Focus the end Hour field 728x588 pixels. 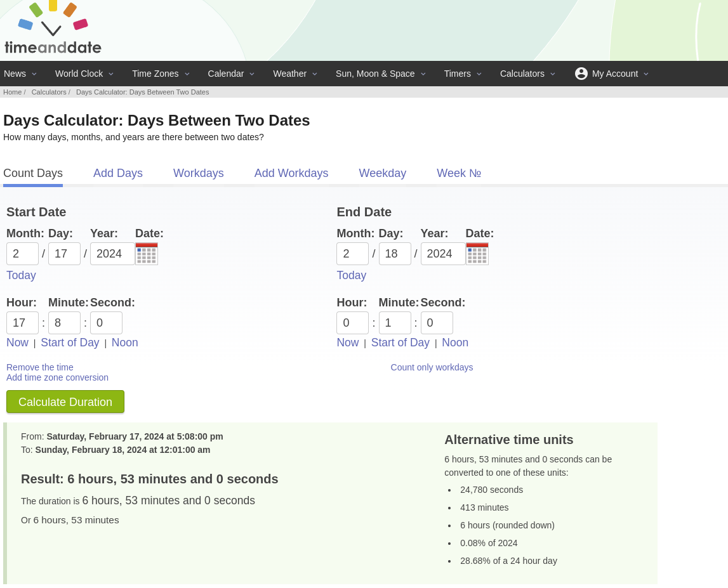[352, 323]
